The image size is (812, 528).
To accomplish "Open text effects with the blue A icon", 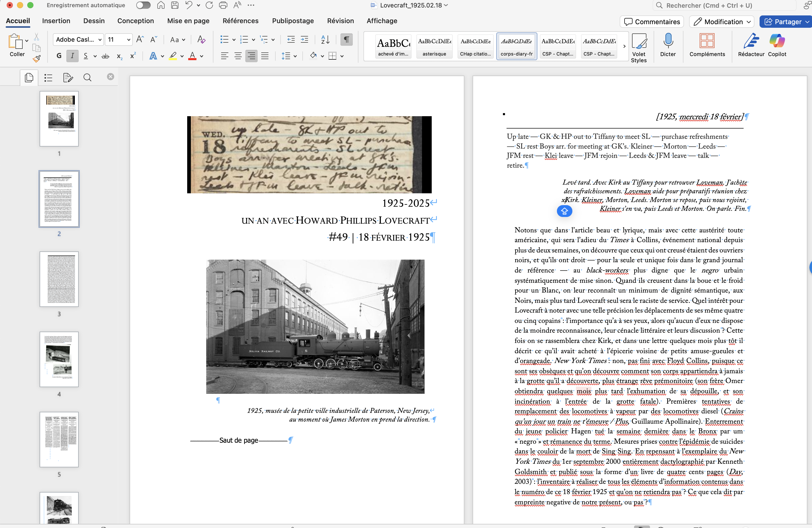I will (x=153, y=56).
